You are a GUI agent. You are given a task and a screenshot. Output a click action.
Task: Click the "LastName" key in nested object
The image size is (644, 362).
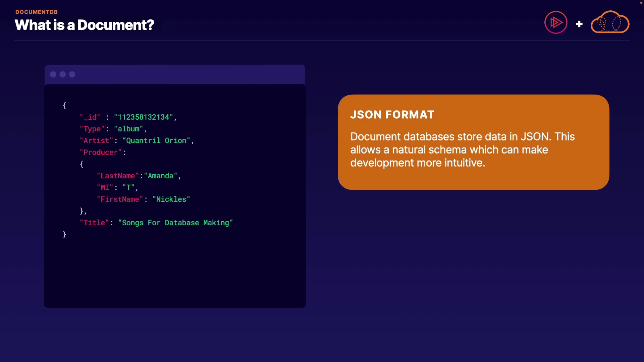(x=118, y=176)
